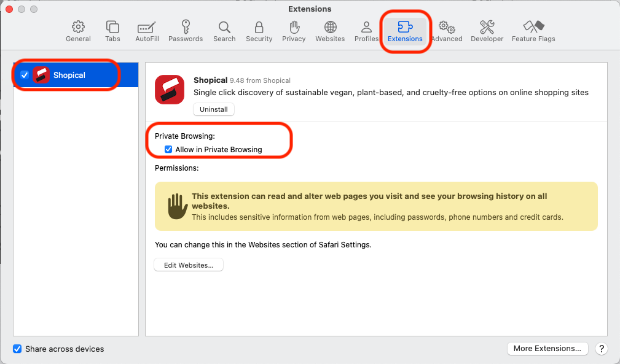Click the 'You can change this in the Websites section' text

[x=263, y=245]
